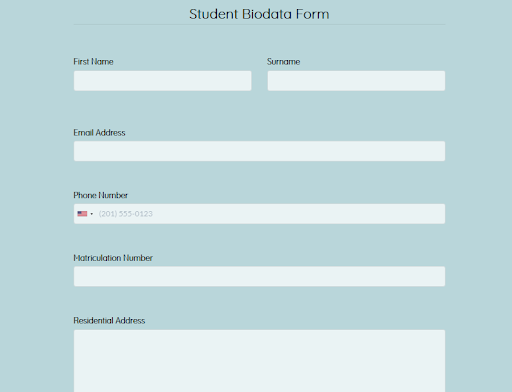Click the Email Address label
Screen dimensions: 512x392
pyautogui.click(x=99, y=133)
